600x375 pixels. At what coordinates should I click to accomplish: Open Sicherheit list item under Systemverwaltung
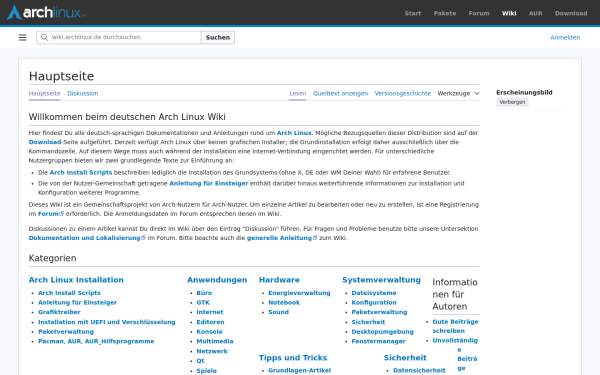pos(368,322)
